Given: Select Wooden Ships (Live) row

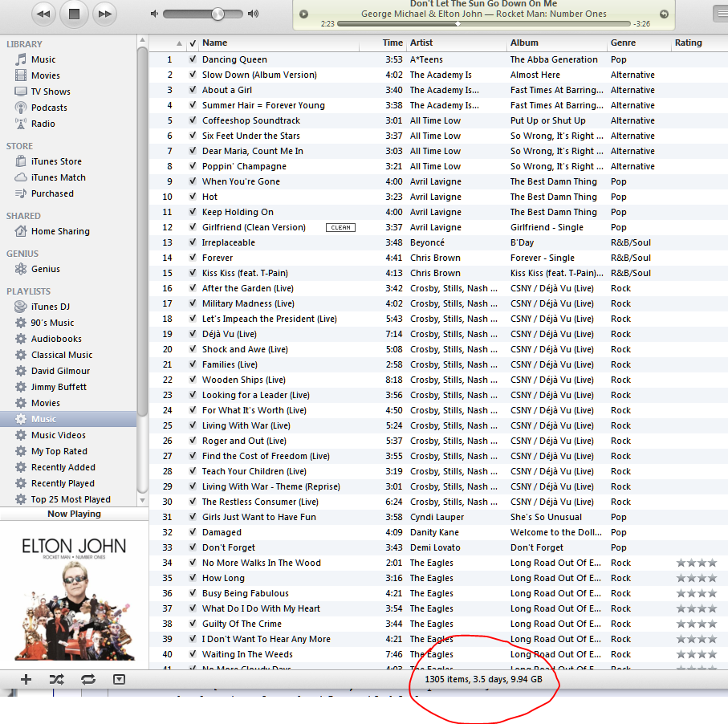Looking at the screenshot, I should (438, 380).
